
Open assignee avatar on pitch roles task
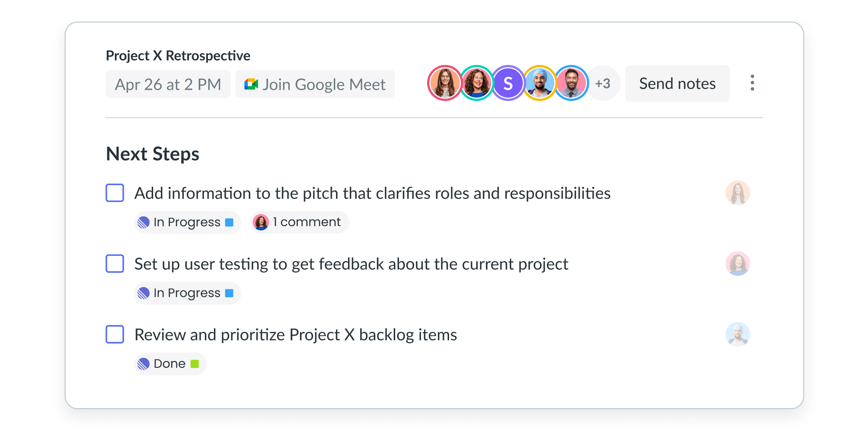[x=738, y=192]
